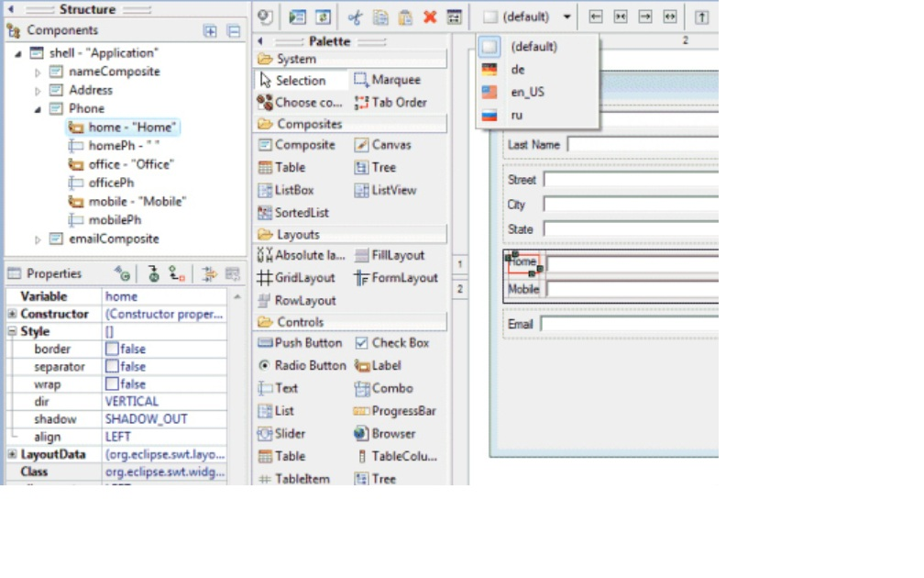The image size is (924, 578).
Task: Toggle the separator property checkbox
Action: pyautogui.click(x=112, y=366)
